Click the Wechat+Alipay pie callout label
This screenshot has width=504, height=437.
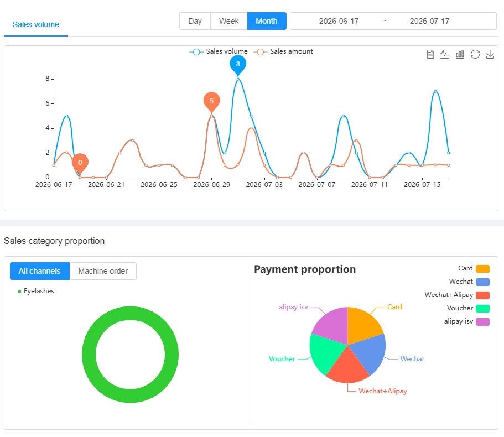[x=383, y=391]
